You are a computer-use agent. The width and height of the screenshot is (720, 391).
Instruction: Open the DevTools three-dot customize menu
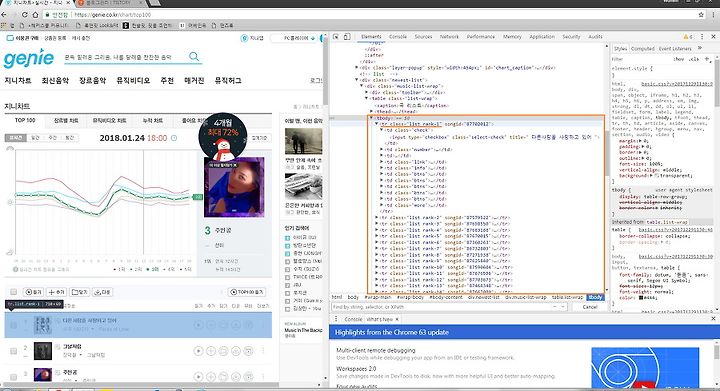tap(702, 37)
